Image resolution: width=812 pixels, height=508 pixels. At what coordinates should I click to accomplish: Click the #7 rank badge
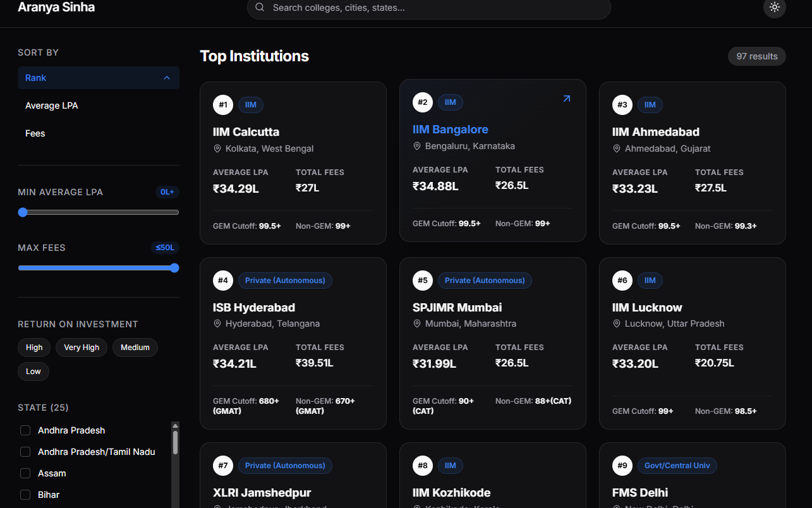click(x=223, y=466)
